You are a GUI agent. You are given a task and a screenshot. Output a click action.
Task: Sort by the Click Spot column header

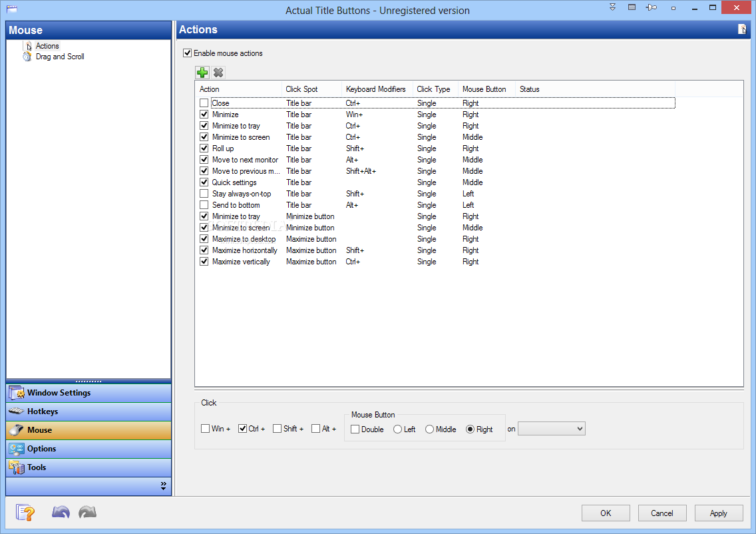[312, 89]
